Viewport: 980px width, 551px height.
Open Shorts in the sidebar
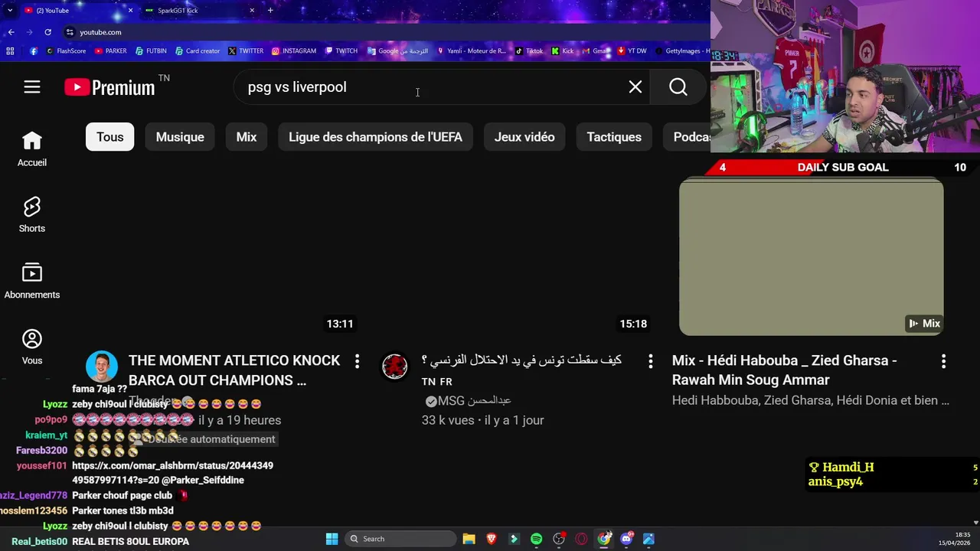coord(32,215)
